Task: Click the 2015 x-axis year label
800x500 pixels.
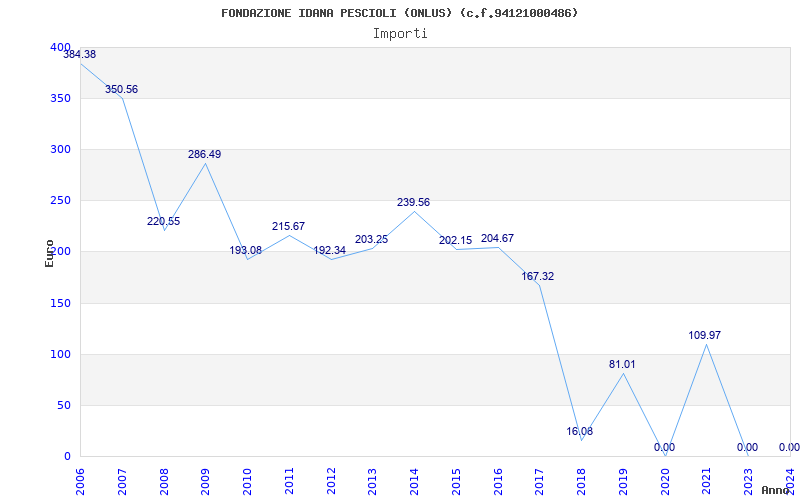Action: click(x=456, y=482)
